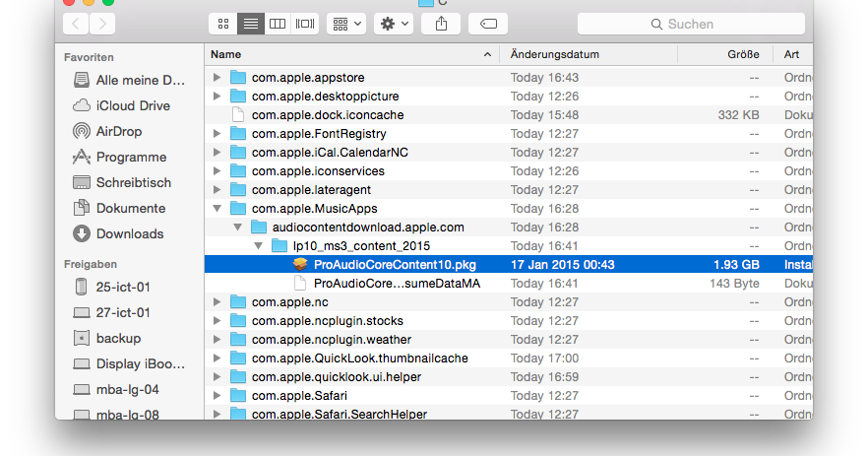Expand the com.apple.iconservices folder

tap(217, 170)
